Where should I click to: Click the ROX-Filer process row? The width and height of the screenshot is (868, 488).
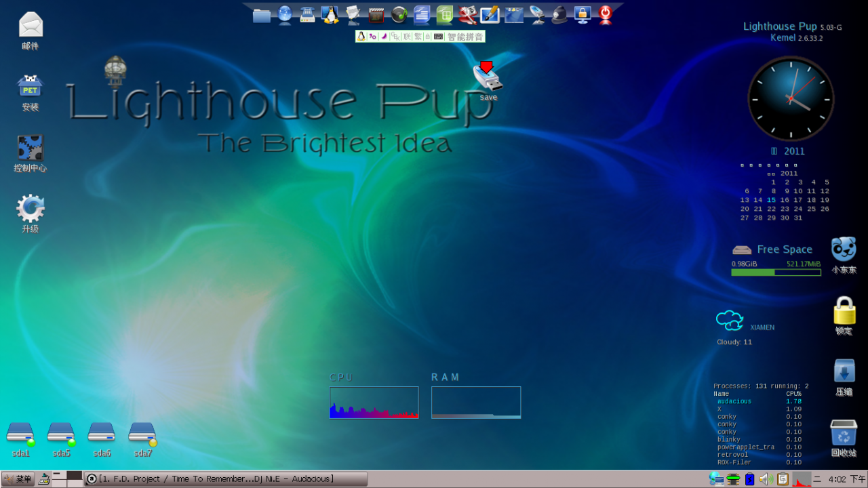click(x=759, y=462)
